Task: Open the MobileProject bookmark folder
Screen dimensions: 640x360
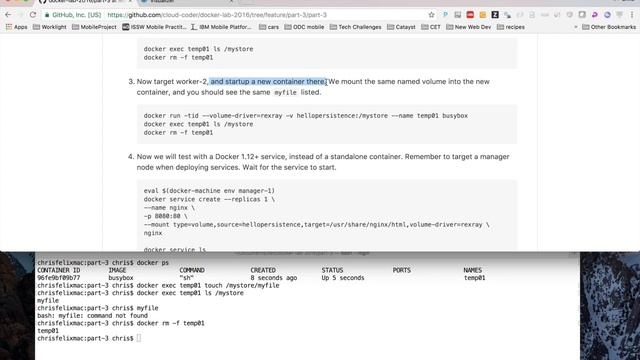Action: (x=94, y=27)
